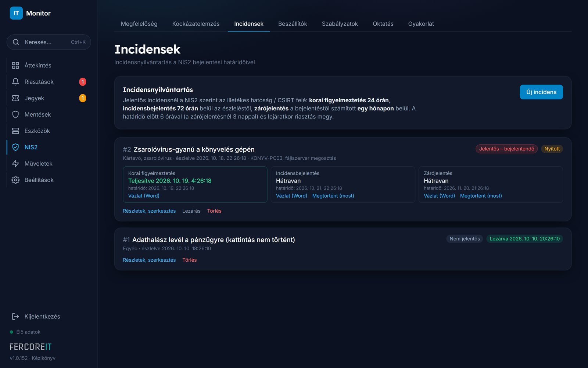Click the Jelentős – bejelentendő tag
The height and width of the screenshot is (368, 588).
[x=507, y=149]
